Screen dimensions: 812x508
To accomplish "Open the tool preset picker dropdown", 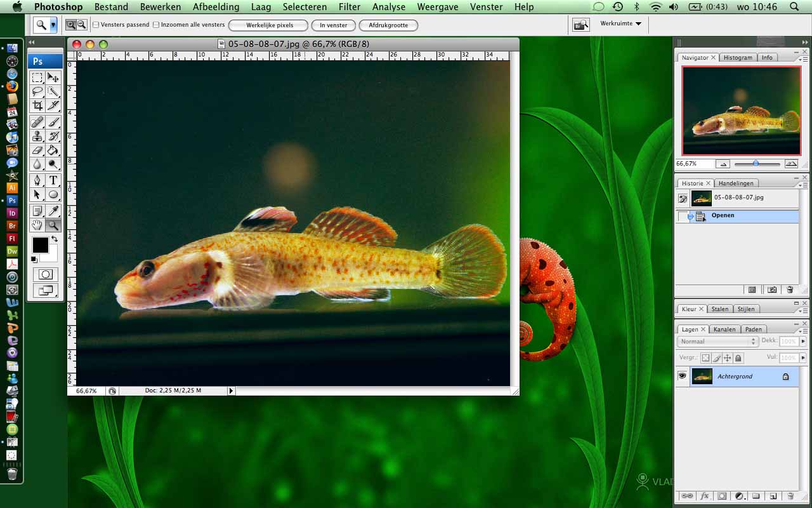I will tap(53, 25).
